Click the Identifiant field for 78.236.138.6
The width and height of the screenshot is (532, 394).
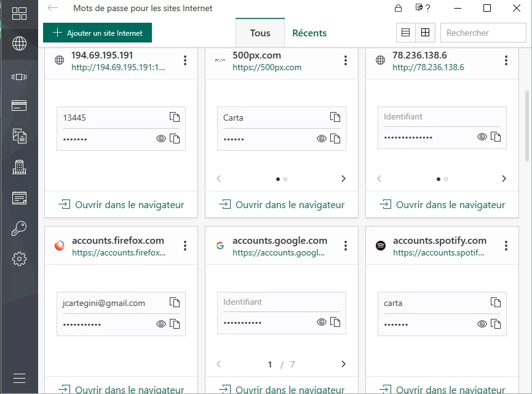point(442,117)
